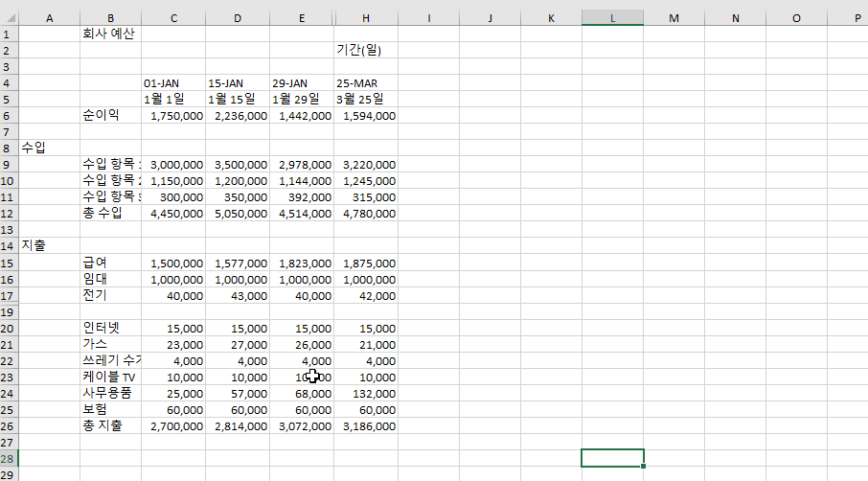Select column H header
Screen dimensions: 868x481
tap(366, 18)
